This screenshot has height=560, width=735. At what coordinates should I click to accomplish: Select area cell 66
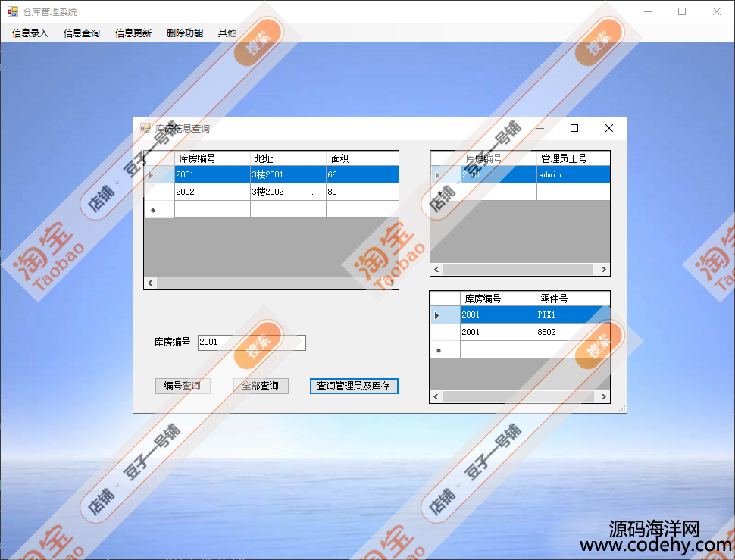(x=362, y=174)
